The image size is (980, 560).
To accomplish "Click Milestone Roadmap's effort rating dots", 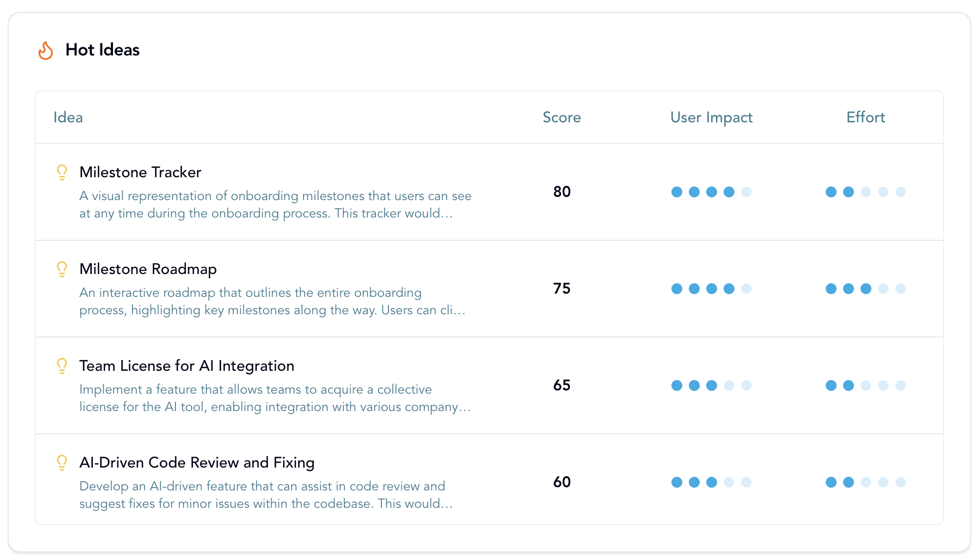I will click(x=865, y=289).
